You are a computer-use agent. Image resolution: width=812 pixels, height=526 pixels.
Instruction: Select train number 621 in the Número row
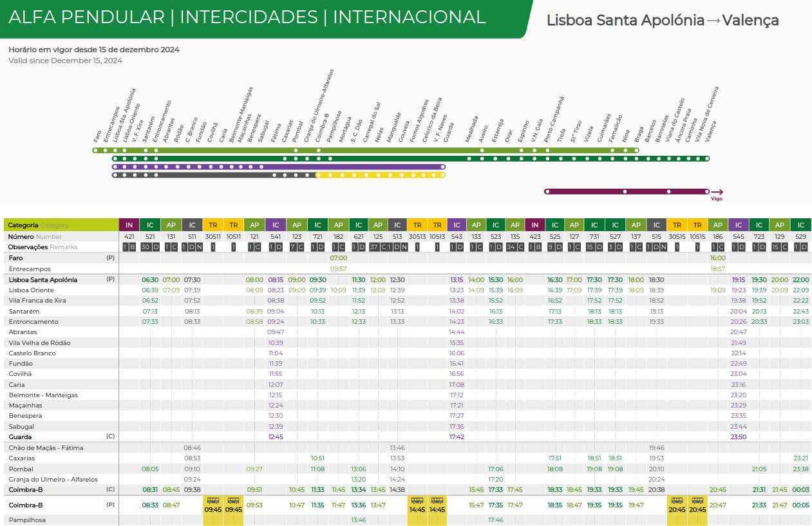click(359, 237)
